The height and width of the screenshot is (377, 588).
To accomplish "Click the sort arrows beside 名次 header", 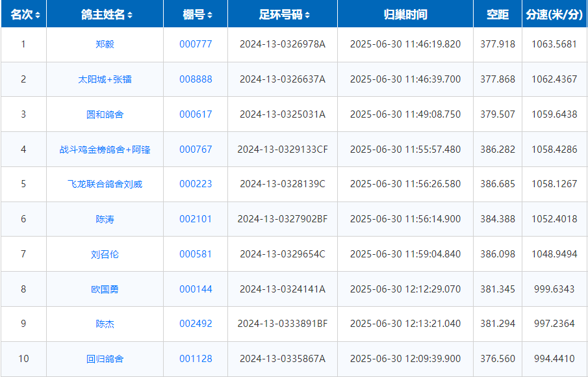I will click(38, 15).
